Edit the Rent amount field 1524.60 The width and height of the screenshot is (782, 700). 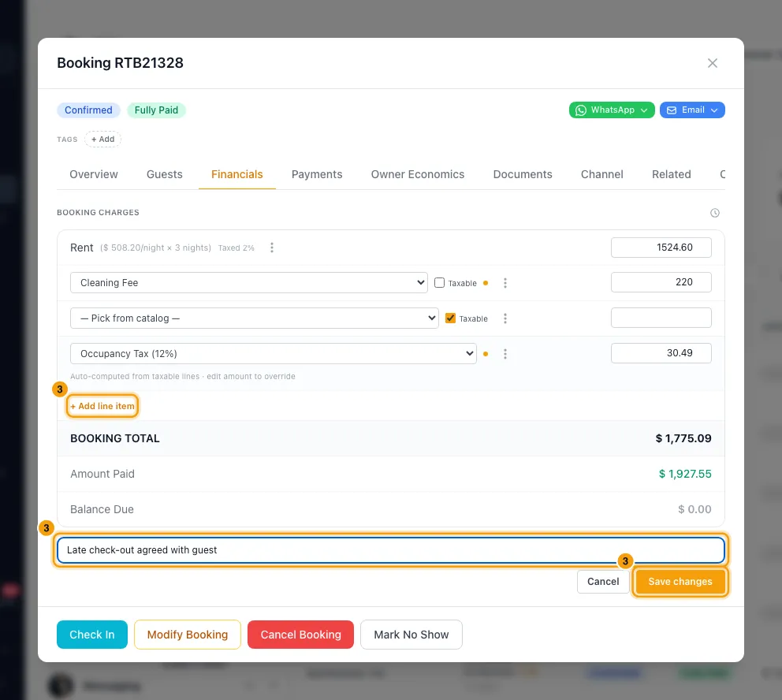click(x=661, y=248)
